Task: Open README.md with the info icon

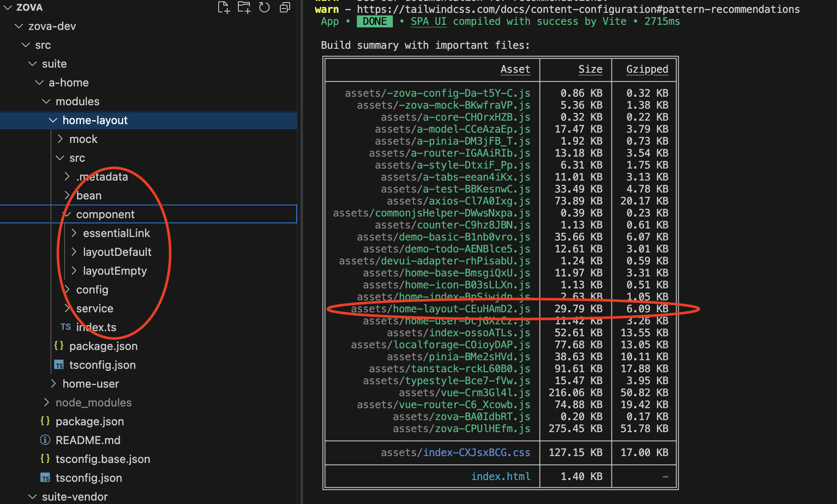Action: tap(88, 440)
